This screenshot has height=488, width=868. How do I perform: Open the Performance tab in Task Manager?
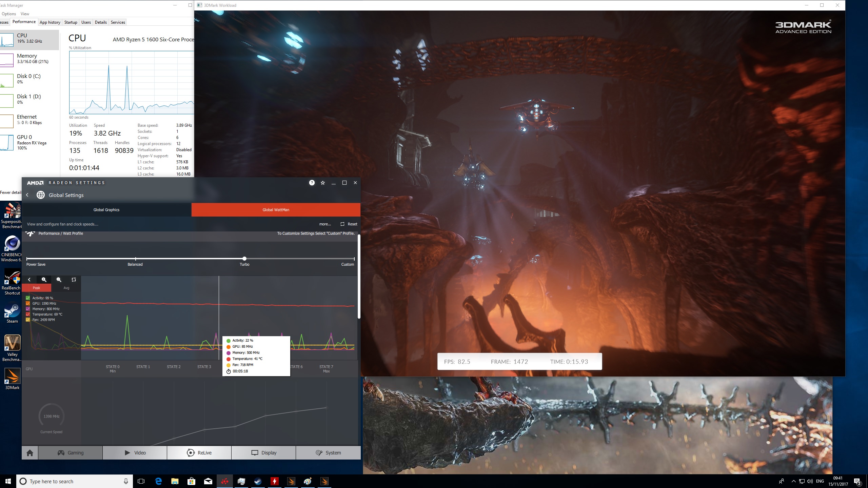pyautogui.click(x=24, y=22)
